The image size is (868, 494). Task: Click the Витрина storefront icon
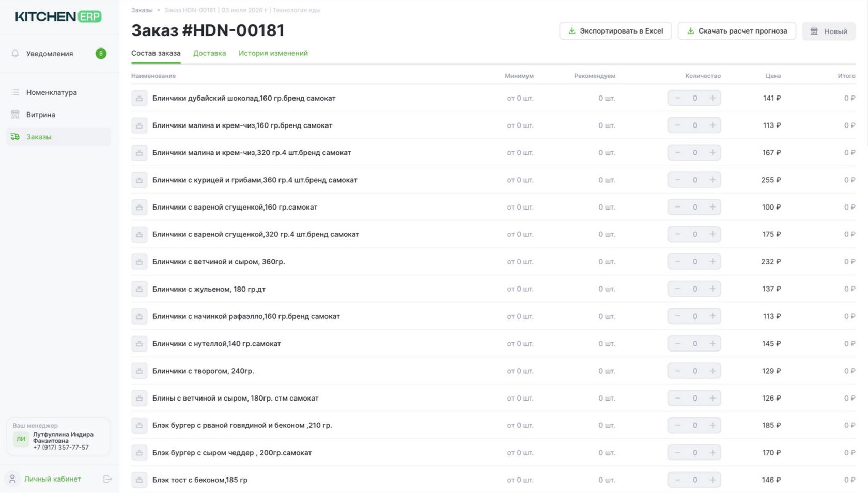click(x=16, y=115)
